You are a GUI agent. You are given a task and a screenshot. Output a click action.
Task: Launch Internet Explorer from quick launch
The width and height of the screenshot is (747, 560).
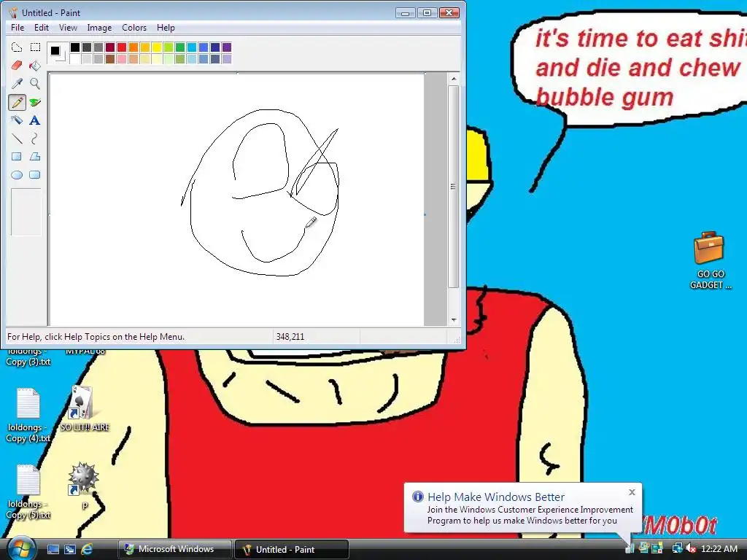(x=87, y=550)
